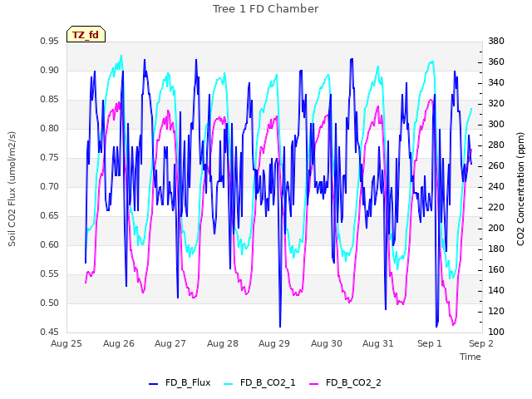
Task: Click the 0.75 left axis value
Action: click(50, 158)
